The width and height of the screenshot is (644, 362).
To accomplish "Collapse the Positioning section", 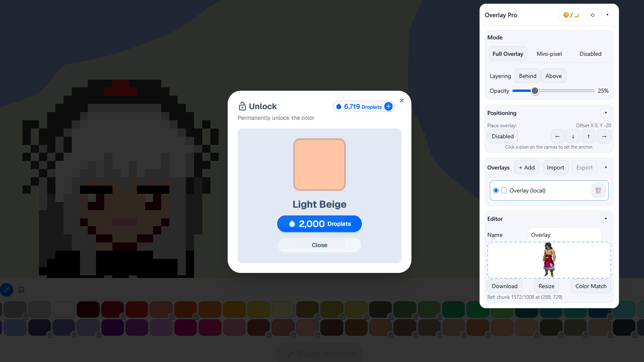I will coord(605,113).
